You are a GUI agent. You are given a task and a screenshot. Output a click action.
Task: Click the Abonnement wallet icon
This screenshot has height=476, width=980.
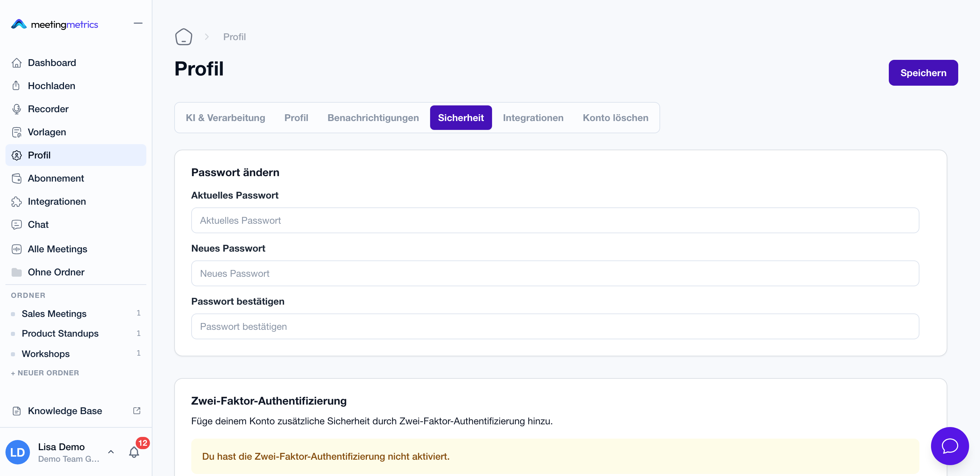16,178
